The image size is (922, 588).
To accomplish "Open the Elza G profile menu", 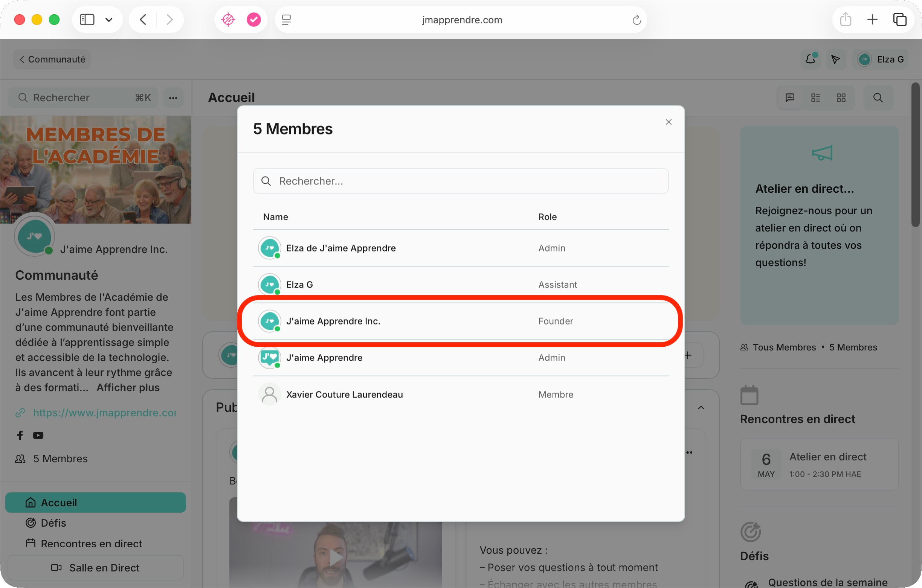I will click(880, 59).
